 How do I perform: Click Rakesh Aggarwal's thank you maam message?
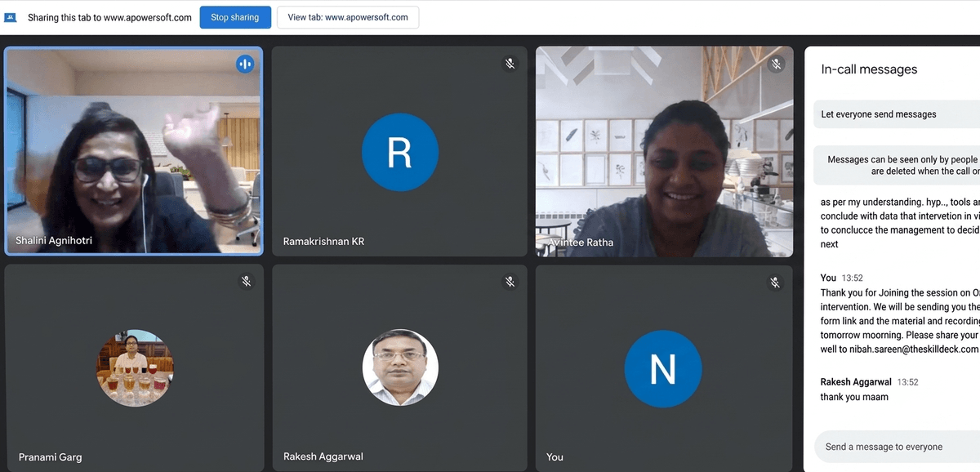pos(854,397)
